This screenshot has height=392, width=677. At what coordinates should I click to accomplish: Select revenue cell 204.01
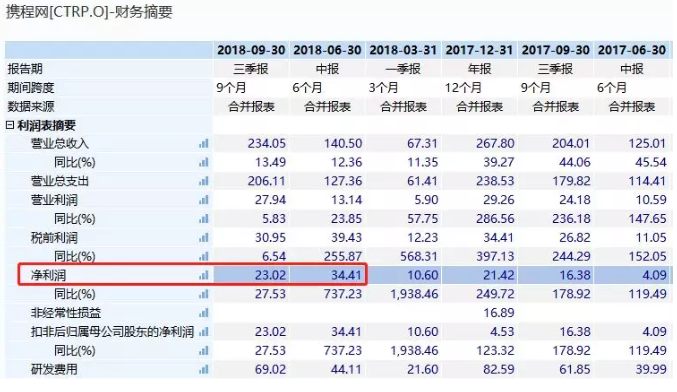[571, 143]
